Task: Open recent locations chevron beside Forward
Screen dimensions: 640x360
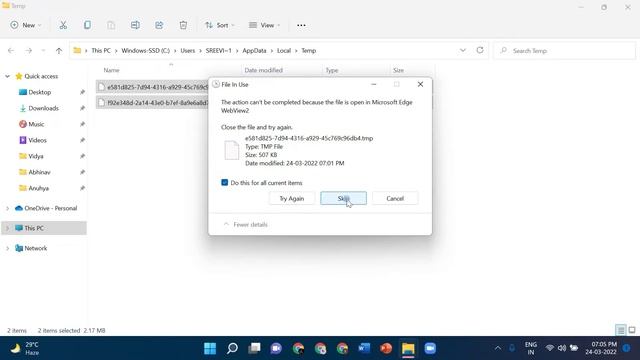Action: 43,51
